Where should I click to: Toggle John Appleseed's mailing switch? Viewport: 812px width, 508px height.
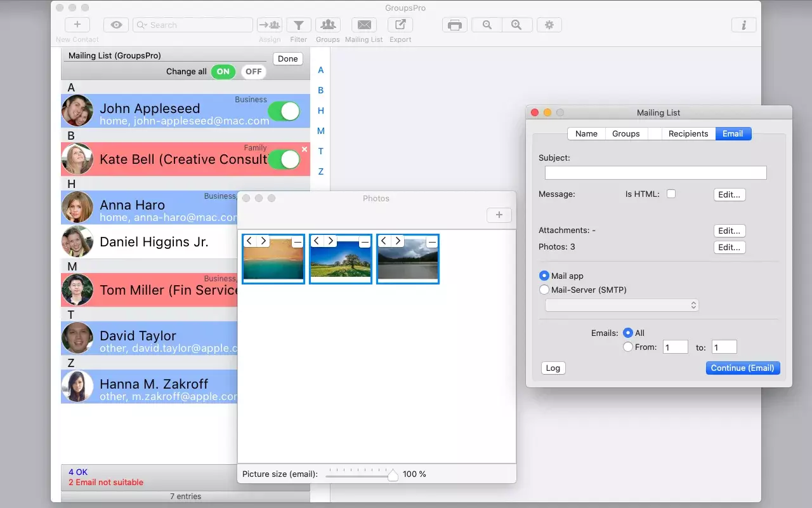coord(284,111)
